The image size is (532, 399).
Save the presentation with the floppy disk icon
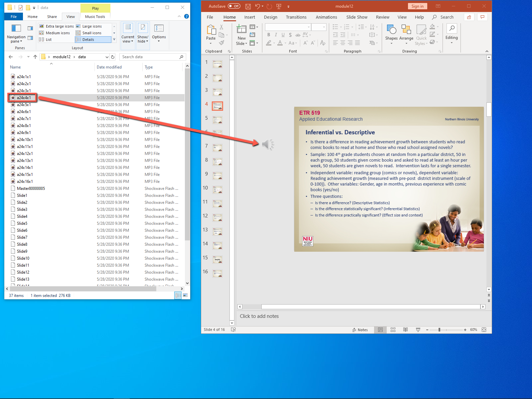point(248,6)
